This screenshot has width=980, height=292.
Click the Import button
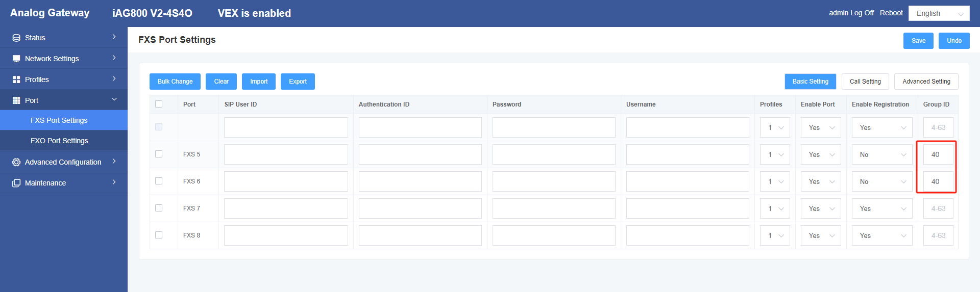pyautogui.click(x=259, y=82)
